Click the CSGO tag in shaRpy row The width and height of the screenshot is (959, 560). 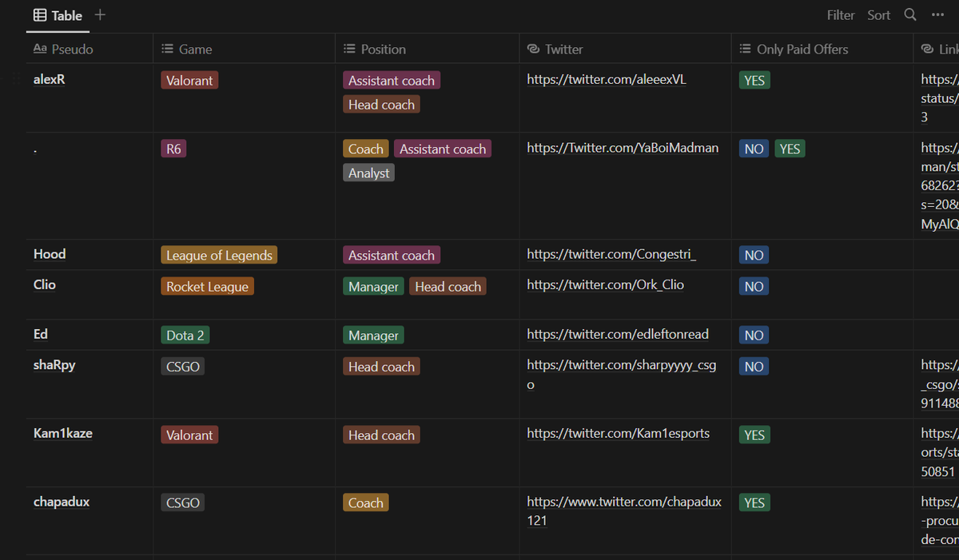[182, 367]
